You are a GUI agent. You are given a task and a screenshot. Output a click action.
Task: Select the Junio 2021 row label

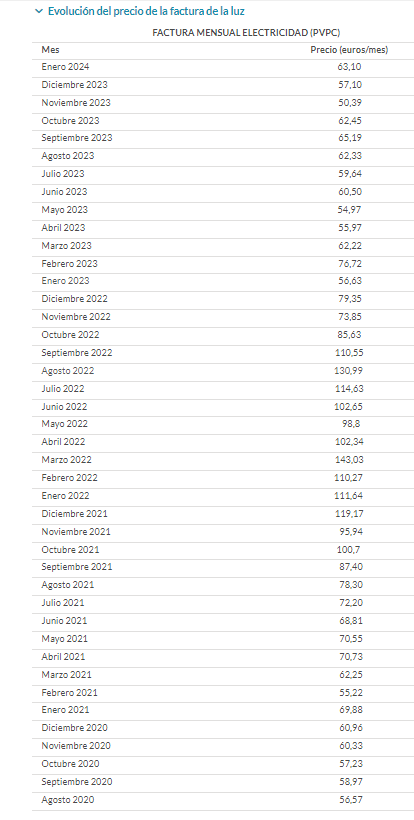[64, 621]
